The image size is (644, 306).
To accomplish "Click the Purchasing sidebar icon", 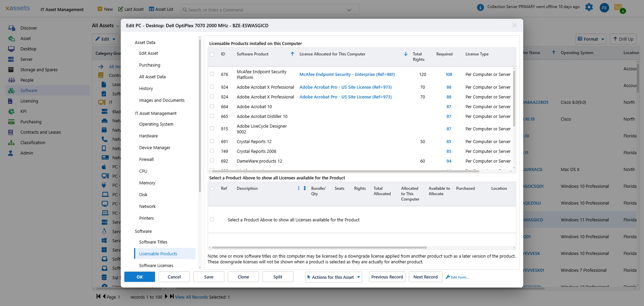I will tap(11, 122).
